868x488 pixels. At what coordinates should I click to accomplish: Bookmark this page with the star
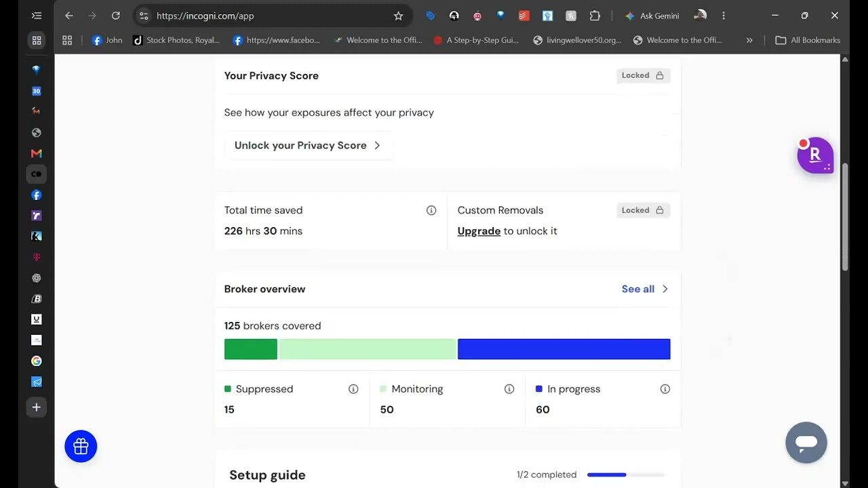[x=398, y=16]
